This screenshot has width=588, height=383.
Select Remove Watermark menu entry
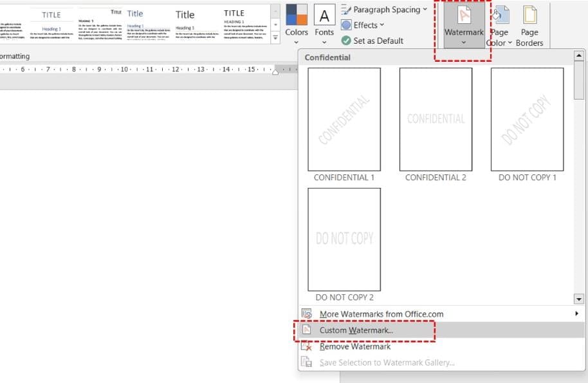pyautogui.click(x=355, y=346)
